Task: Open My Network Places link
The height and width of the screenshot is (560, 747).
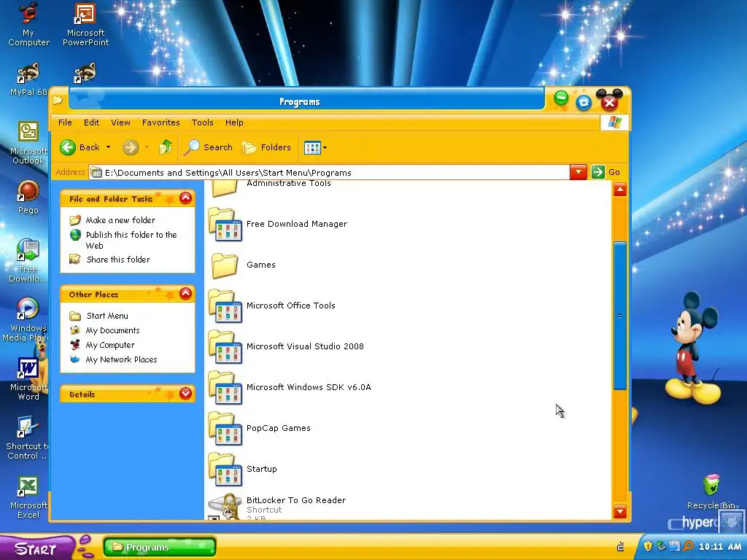Action: pyautogui.click(x=122, y=359)
